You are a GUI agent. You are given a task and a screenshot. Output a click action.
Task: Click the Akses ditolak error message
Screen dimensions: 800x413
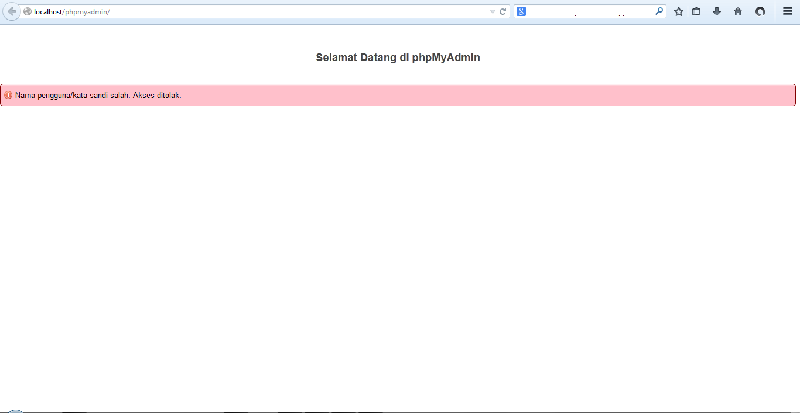[x=98, y=95]
